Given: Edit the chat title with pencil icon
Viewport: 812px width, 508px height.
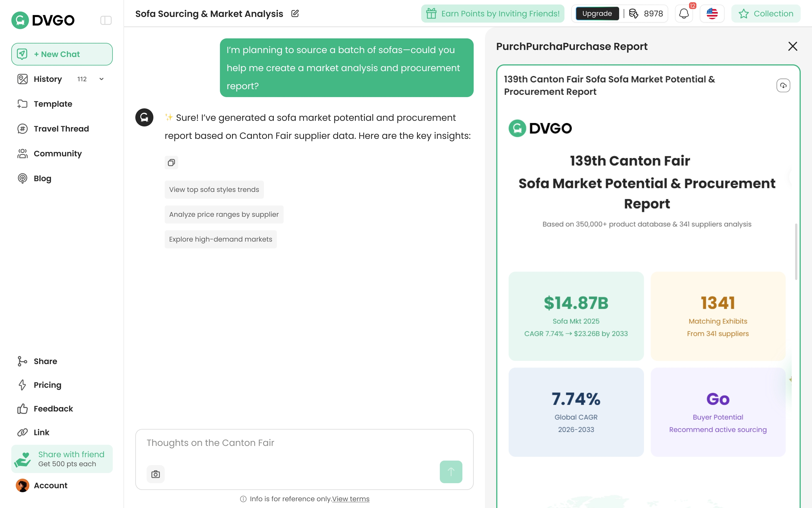Looking at the screenshot, I should click(295, 14).
